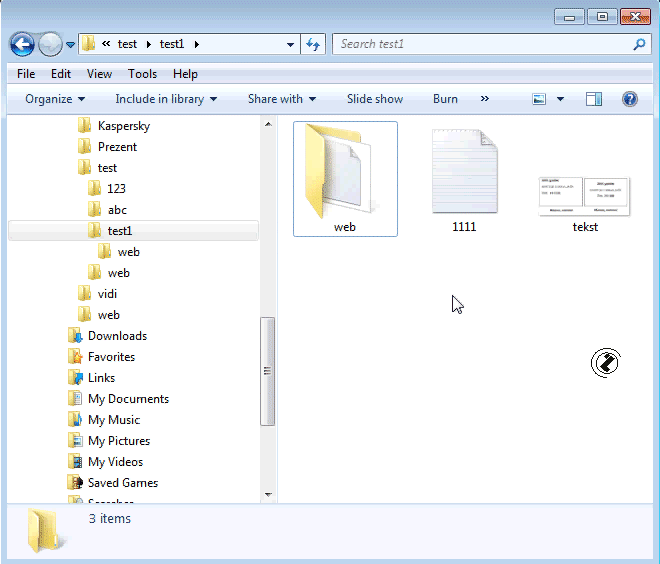Select 'test1' breadcrumb in address bar
660x564 pixels.
172,44
